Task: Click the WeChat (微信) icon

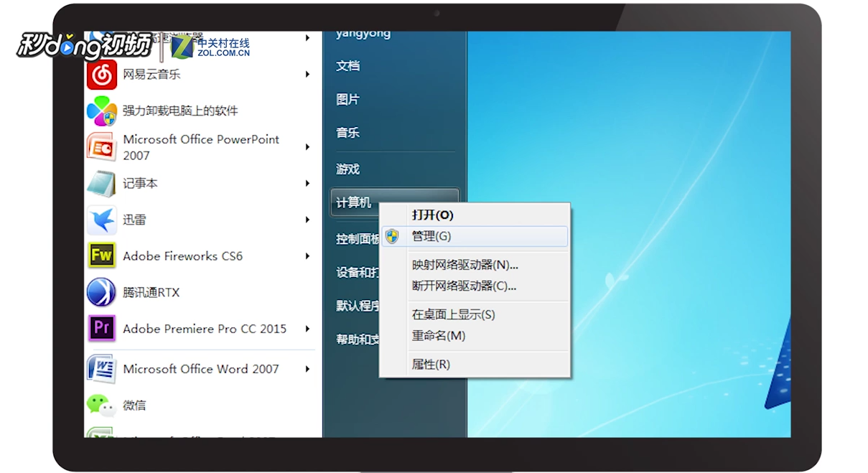Action: point(102,406)
